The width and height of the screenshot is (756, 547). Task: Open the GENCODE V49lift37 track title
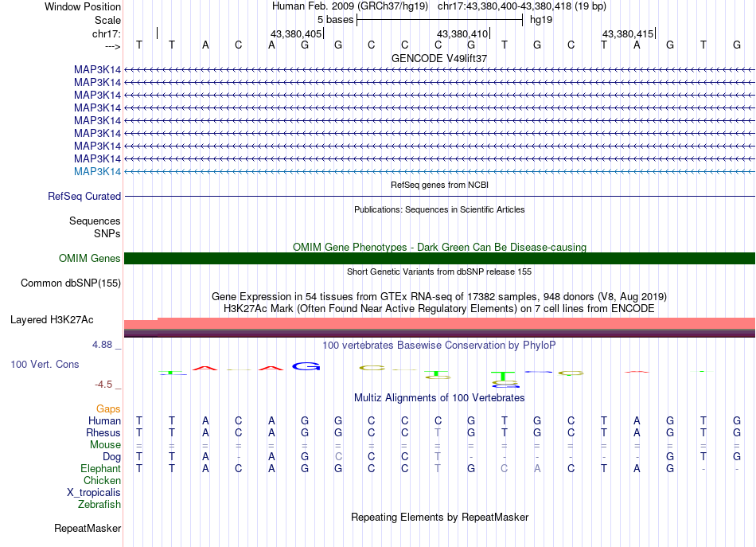pos(439,58)
